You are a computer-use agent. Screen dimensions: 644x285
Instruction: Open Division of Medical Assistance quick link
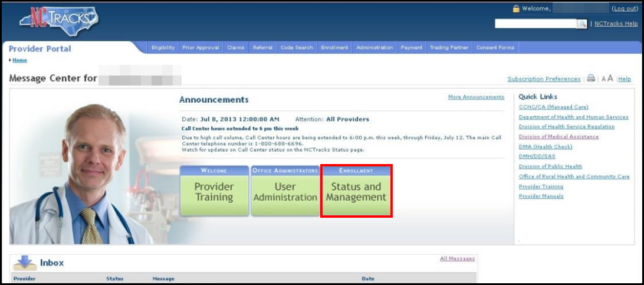coord(558,136)
